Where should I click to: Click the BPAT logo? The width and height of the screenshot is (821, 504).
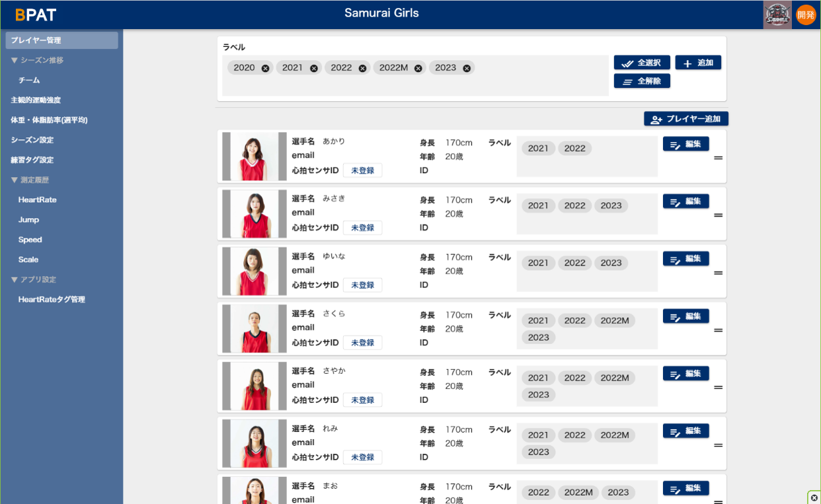(x=36, y=15)
